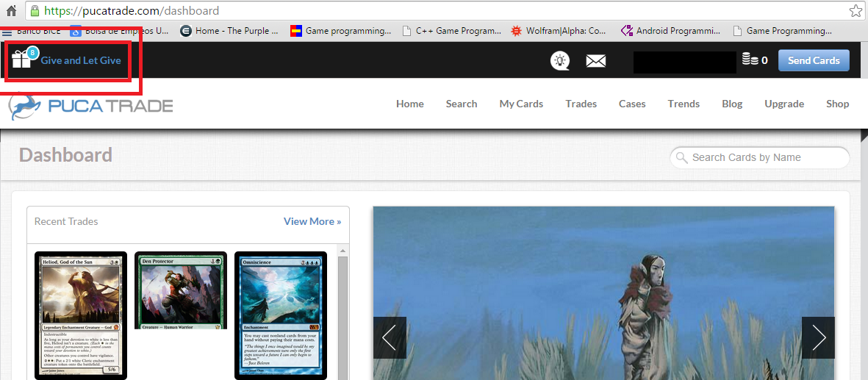Image resolution: width=868 pixels, height=380 pixels.
Task: Open the Give and Let Give link
Action: click(81, 60)
